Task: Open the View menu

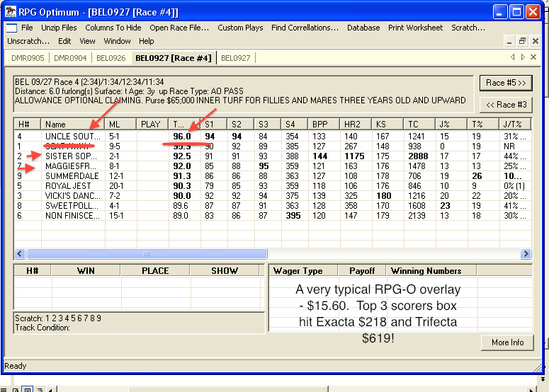Action: (x=87, y=41)
